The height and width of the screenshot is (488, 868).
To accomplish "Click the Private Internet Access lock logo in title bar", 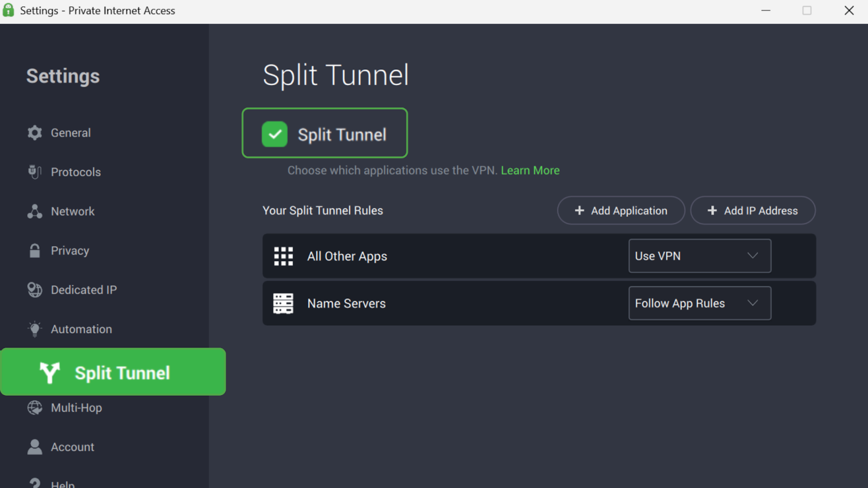I will point(8,10).
